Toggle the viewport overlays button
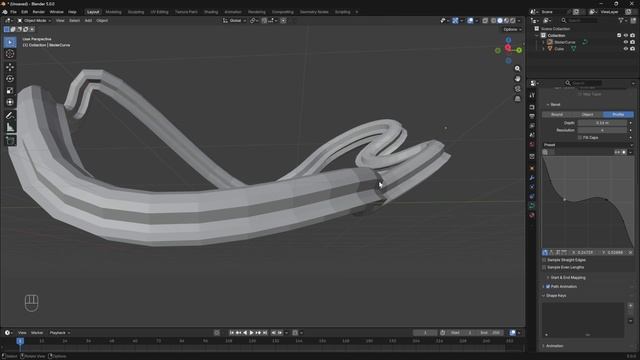 tap(470, 20)
